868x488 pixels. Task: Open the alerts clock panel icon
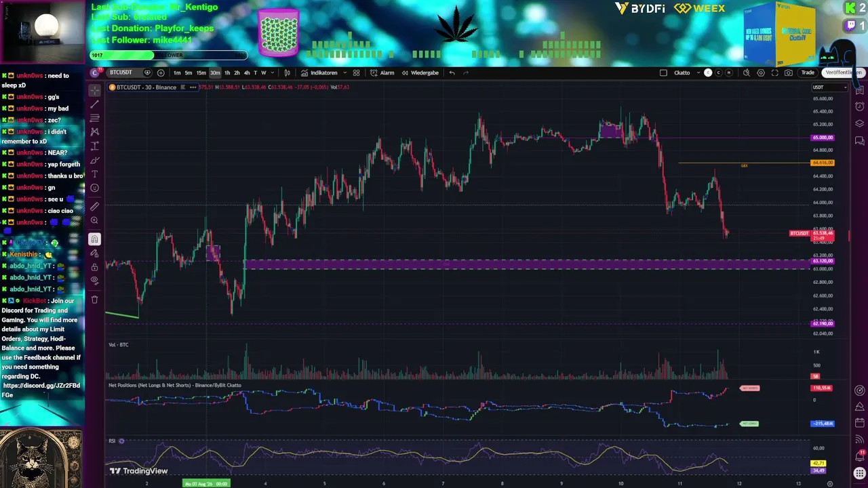859,106
